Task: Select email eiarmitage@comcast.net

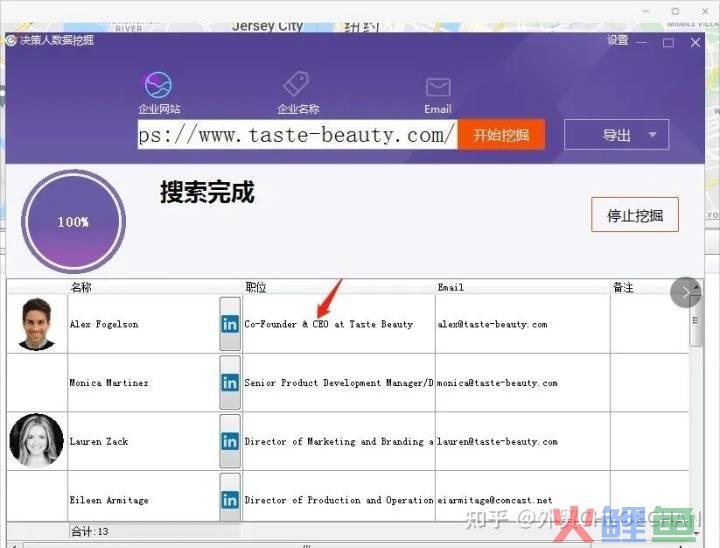Action: (523, 497)
